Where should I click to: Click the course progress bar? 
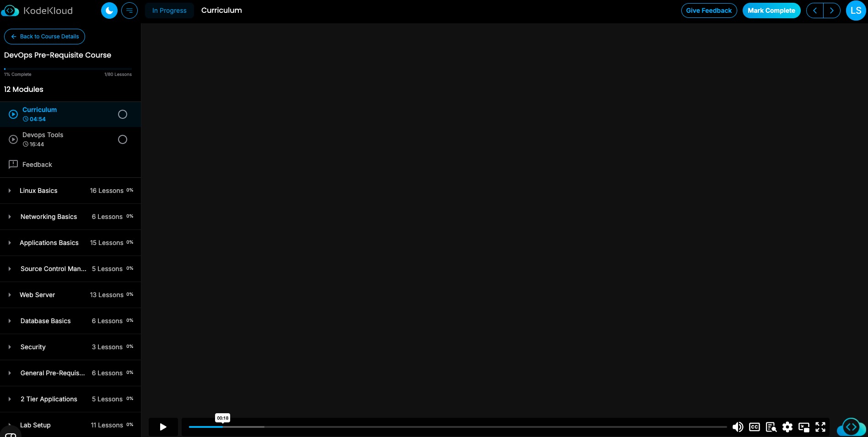point(68,69)
